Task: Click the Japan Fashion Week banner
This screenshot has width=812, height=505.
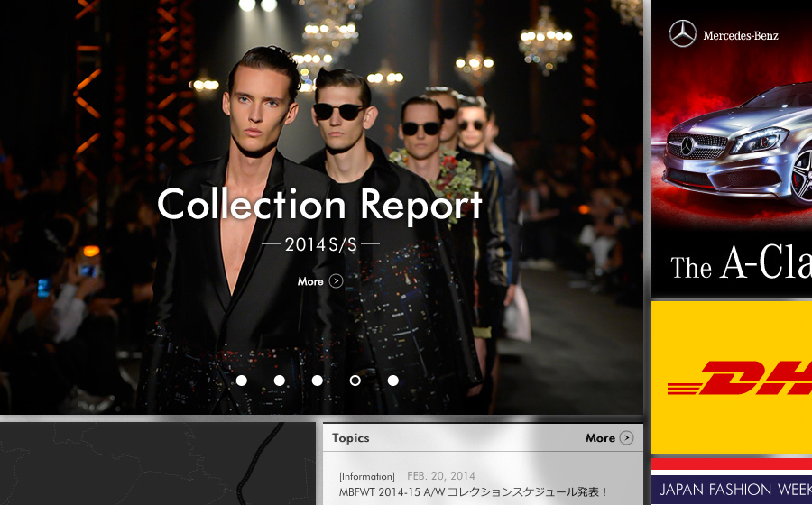Action: (732, 489)
